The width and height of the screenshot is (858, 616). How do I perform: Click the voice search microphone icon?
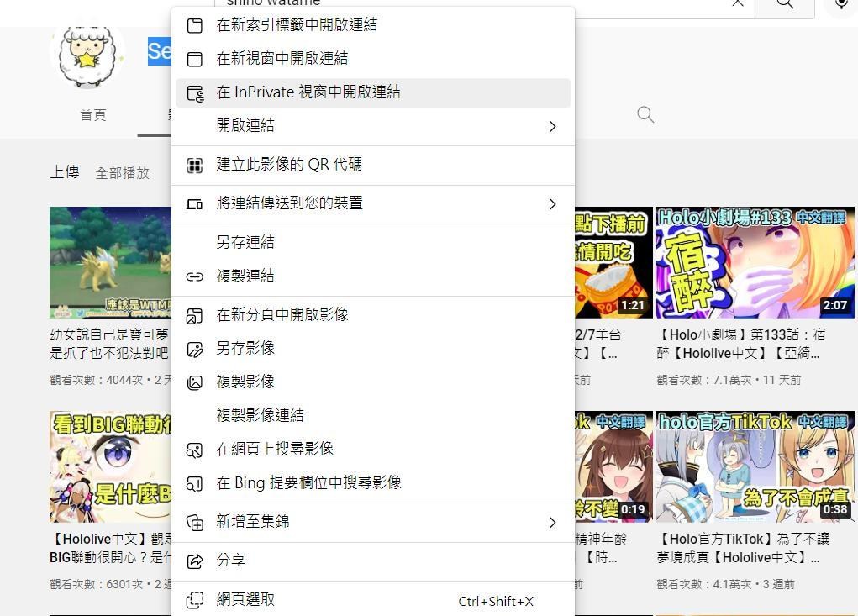coord(841,4)
